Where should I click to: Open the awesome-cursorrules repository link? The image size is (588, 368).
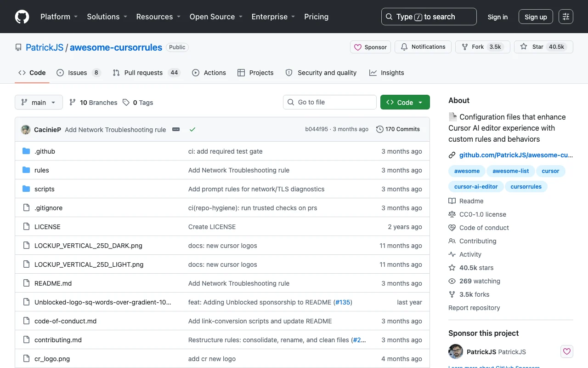[x=116, y=47]
